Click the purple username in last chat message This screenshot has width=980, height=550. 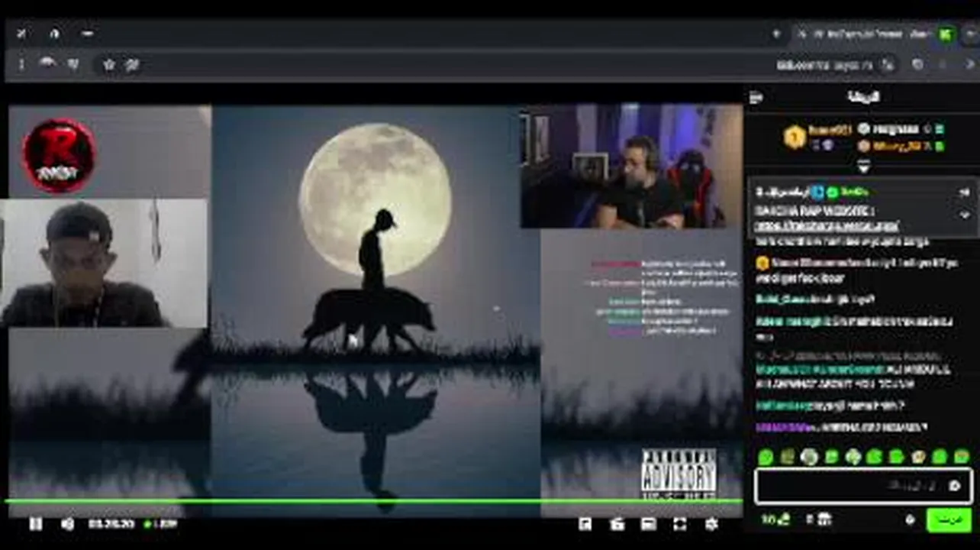click(782, 428)
